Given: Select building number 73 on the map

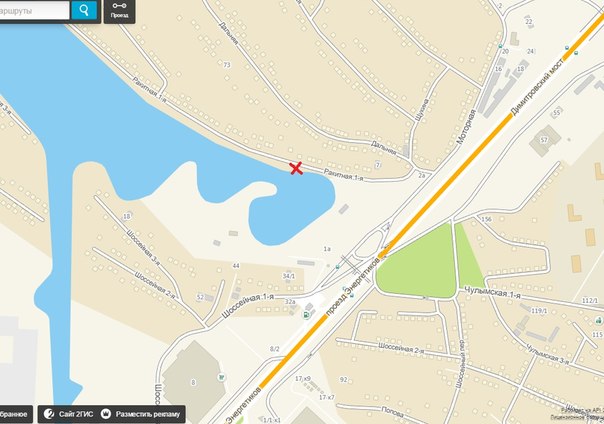Looking at the screenshot, I should [227, 65].
